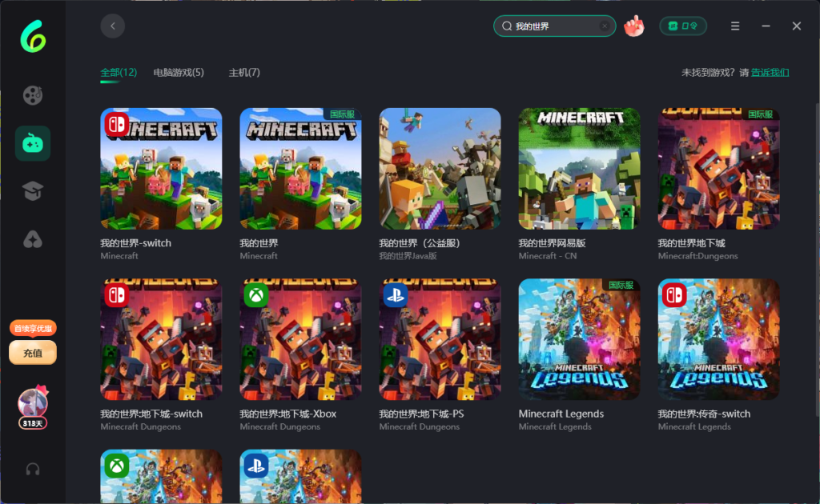This screenshot has height=504, width=820.
Task: Open the 我的世界-switch game cover
Action: [161, 169]
